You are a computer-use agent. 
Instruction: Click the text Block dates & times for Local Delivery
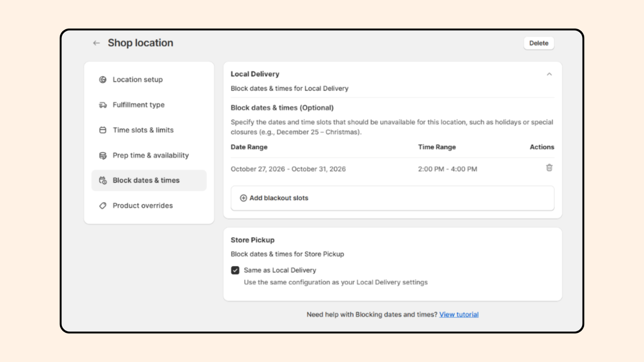(x=290, y=88)
